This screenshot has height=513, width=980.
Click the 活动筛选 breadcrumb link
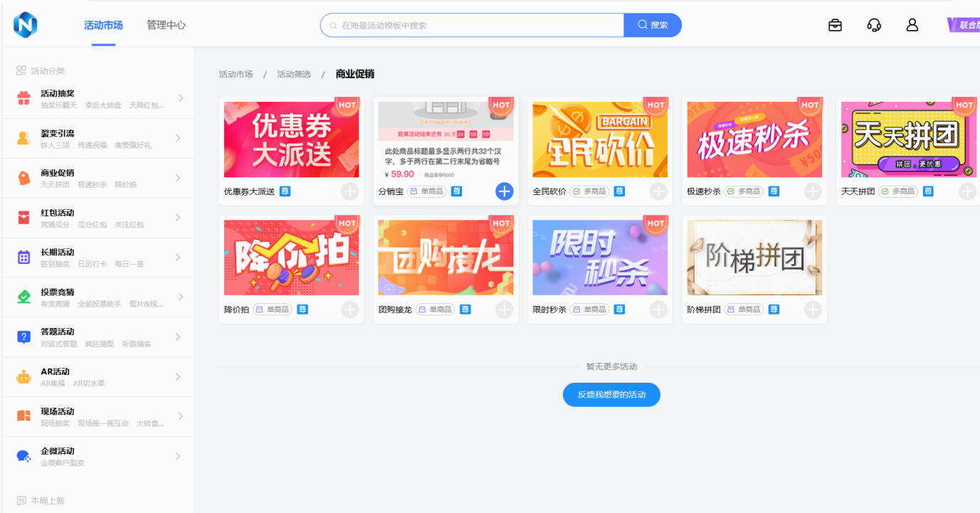(x=294, y=74)
